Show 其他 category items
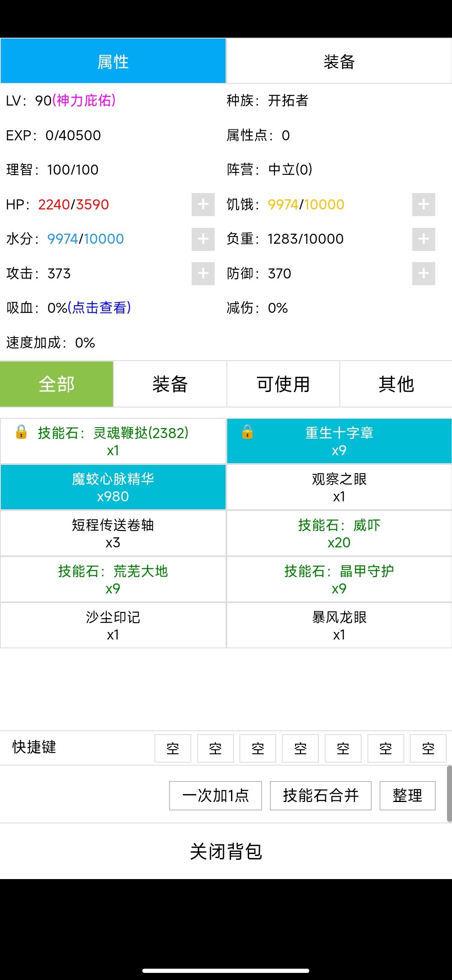Image resolution: width=452 pixels, height=980 pixels. (x=396, y=384)
